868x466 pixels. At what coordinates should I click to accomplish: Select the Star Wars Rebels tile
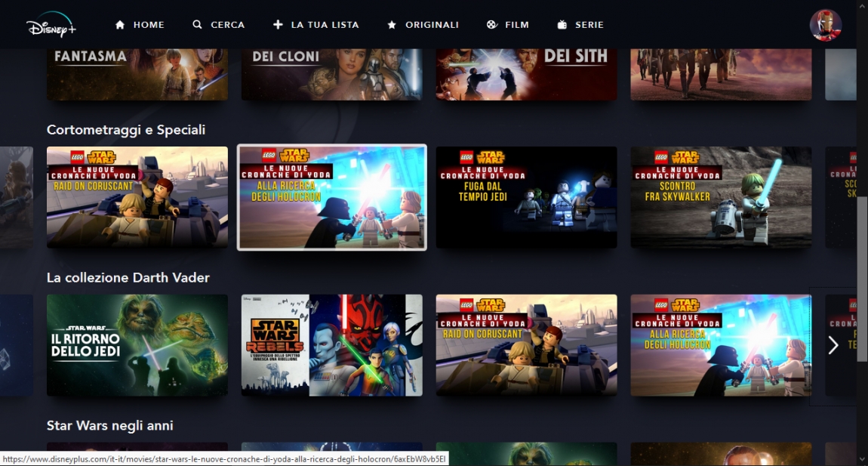[x=331, y=345]
